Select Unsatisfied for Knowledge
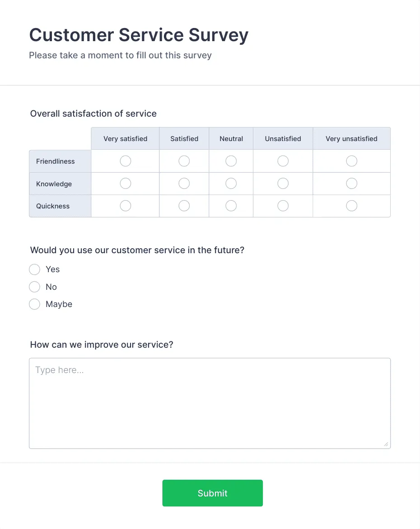 coord(283,183)
